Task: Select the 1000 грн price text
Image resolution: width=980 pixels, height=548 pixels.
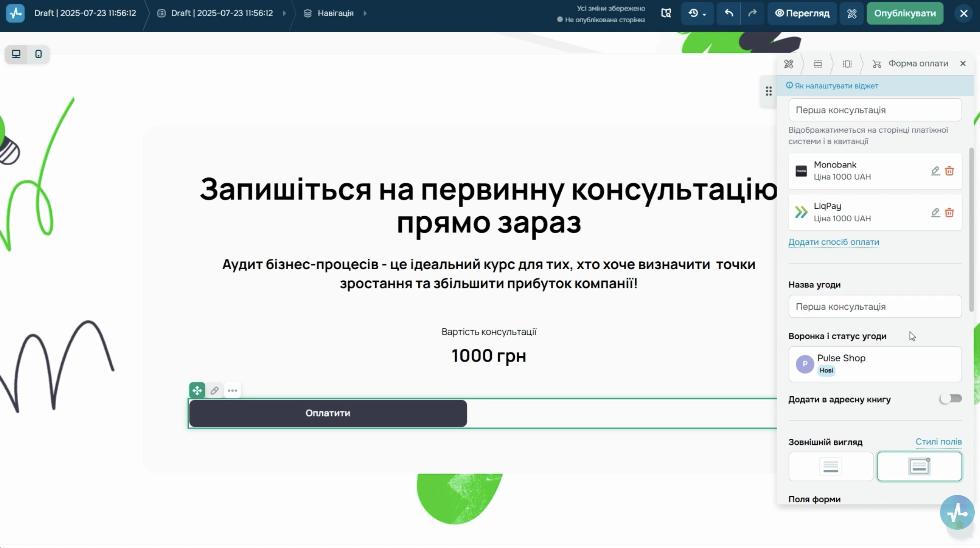Action: coord(489,356)
